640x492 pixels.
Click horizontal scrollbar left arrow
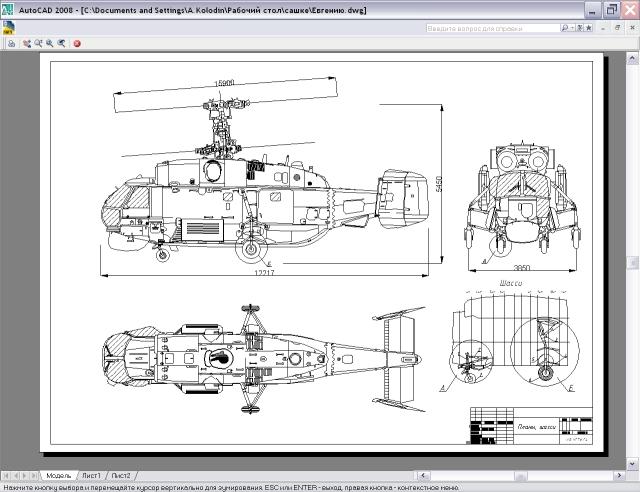423,476
